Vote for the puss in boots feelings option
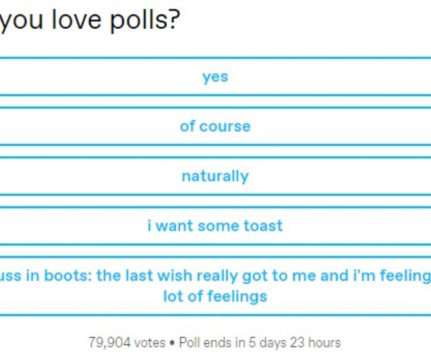Image resolution: width=431 pixels, height=360 pixels. [215, 286]
